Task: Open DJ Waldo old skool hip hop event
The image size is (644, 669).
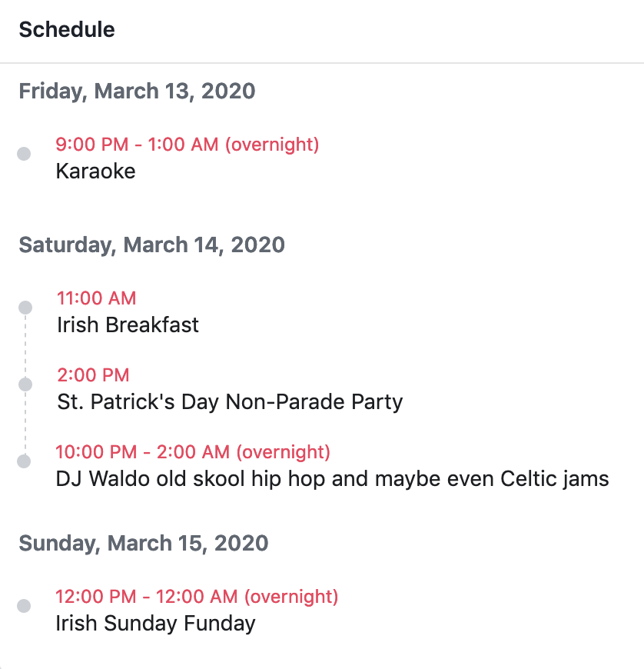Action: [x=332, y=479]
